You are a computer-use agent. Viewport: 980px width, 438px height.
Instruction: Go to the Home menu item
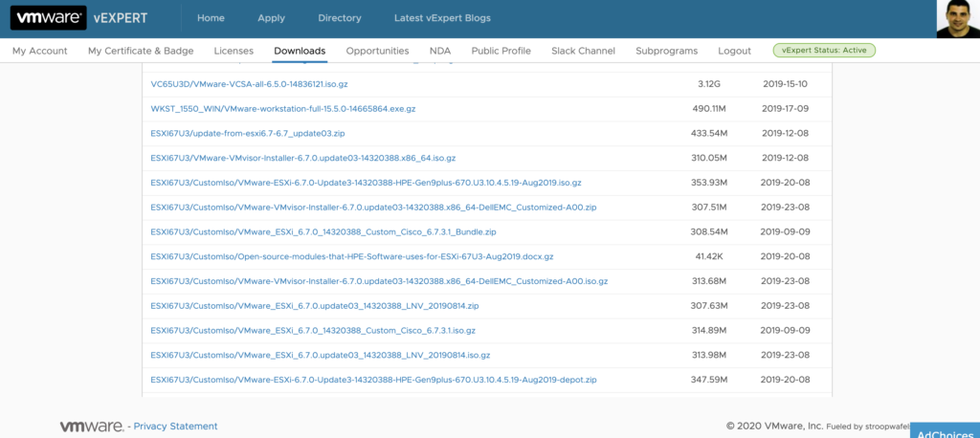[x=211, y=18]
